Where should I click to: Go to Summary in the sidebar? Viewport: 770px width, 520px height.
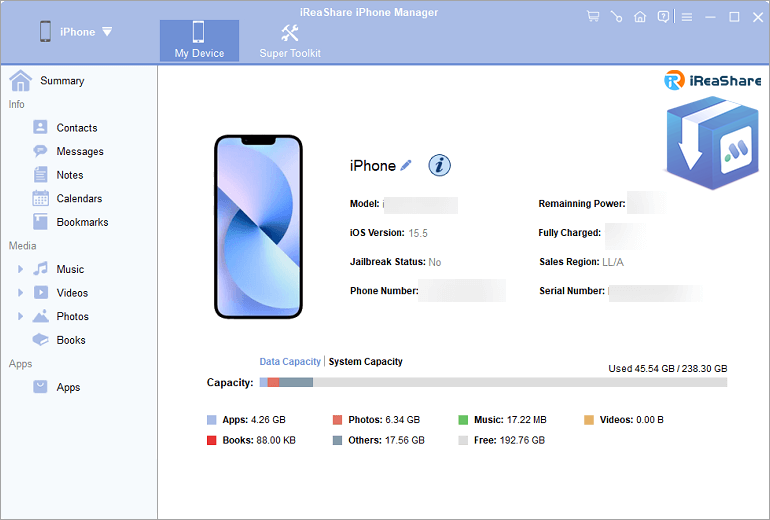[62, 81]
